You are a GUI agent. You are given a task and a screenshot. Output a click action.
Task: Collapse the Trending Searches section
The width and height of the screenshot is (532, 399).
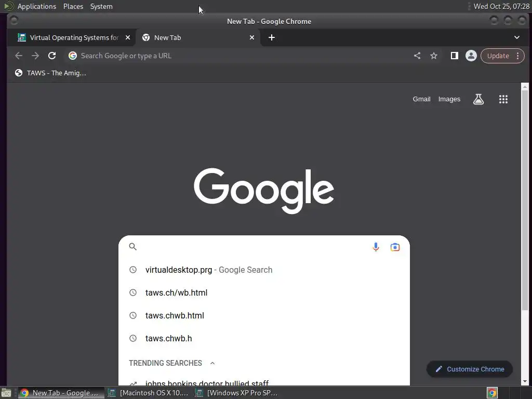[212, 363]
